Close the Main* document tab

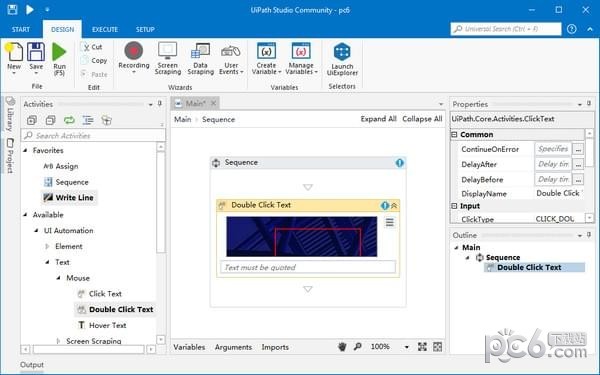coord(214,103)
